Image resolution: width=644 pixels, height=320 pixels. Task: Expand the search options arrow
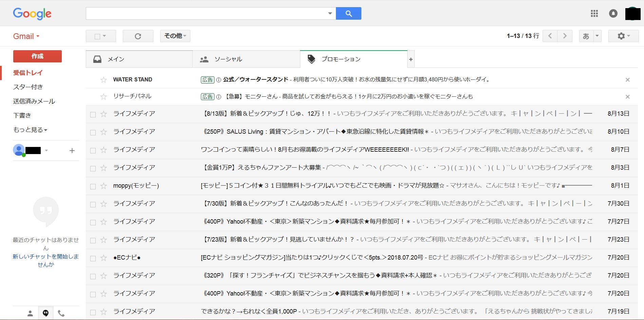pos(330,14)
